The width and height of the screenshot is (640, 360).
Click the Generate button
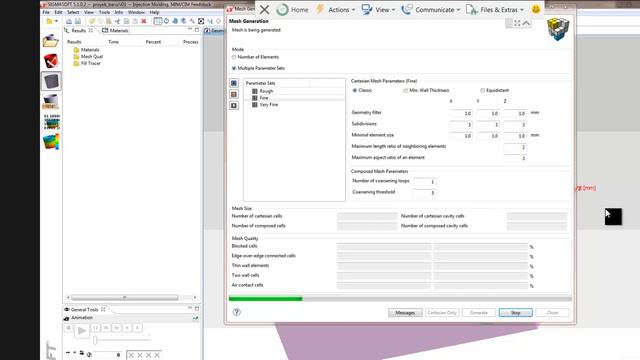479,313
